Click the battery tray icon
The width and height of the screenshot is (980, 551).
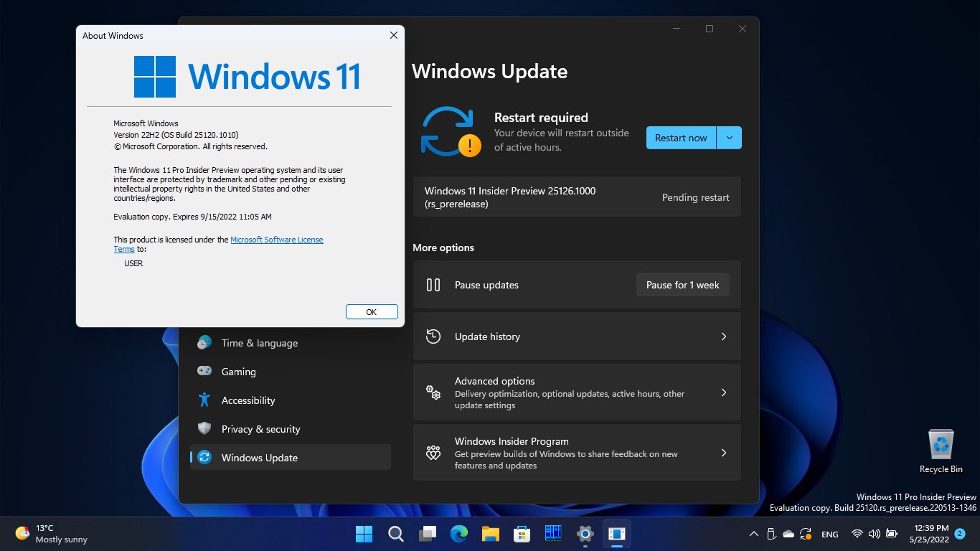point(892,534)
